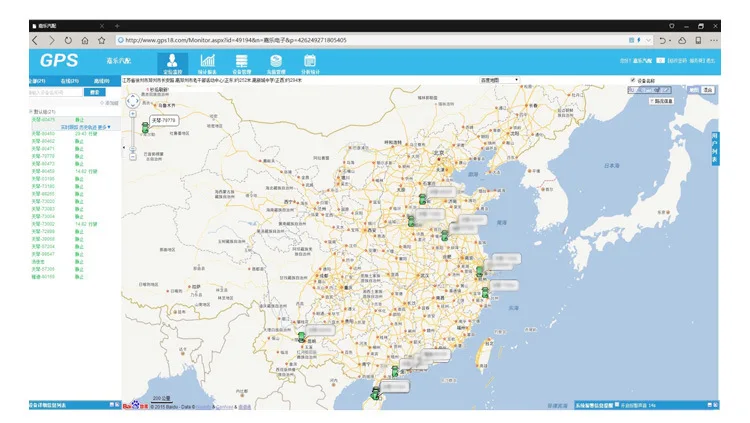The width and height of the screenshot is (750, 423).
Task: Click the device number search input field
Action: click(55, 92)
